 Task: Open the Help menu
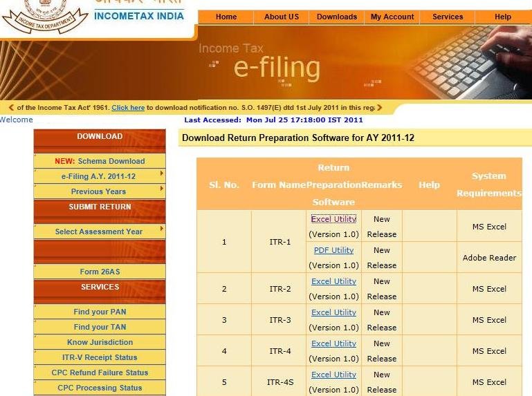[503, 17]
